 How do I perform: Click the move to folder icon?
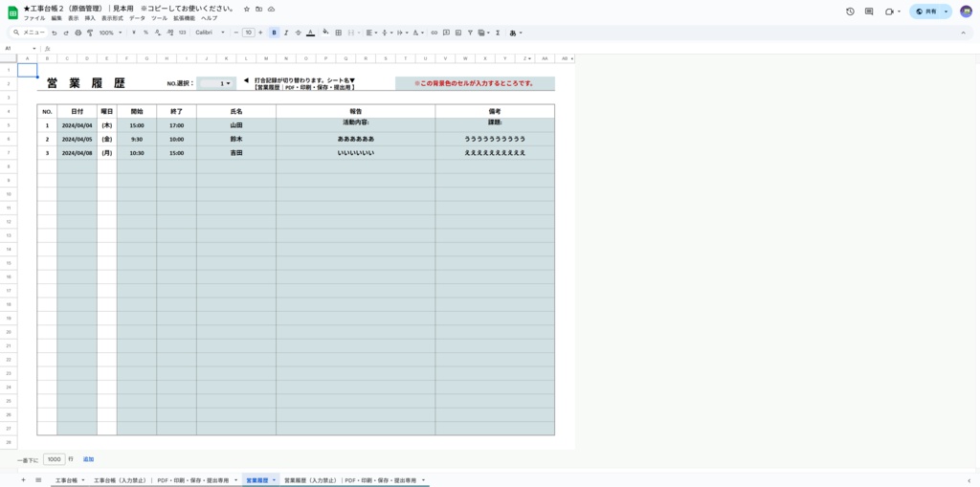pyautogui.click(x=258, y=10)
